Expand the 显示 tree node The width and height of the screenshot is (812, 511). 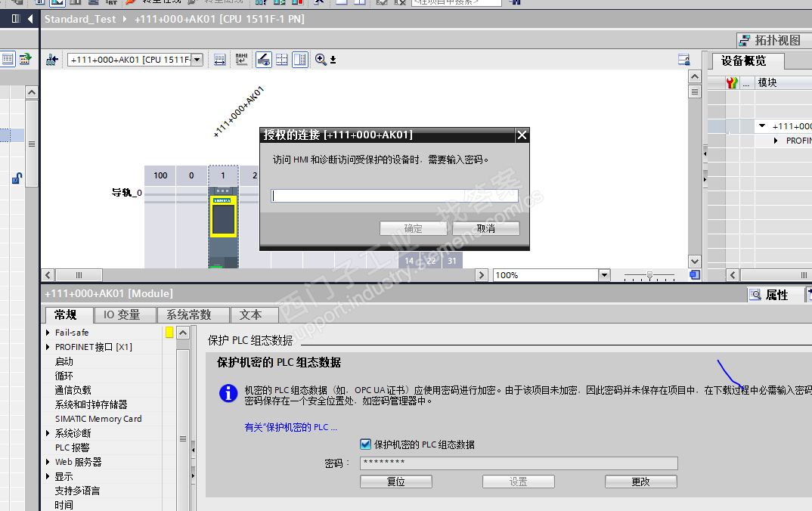tap(48, 476)
